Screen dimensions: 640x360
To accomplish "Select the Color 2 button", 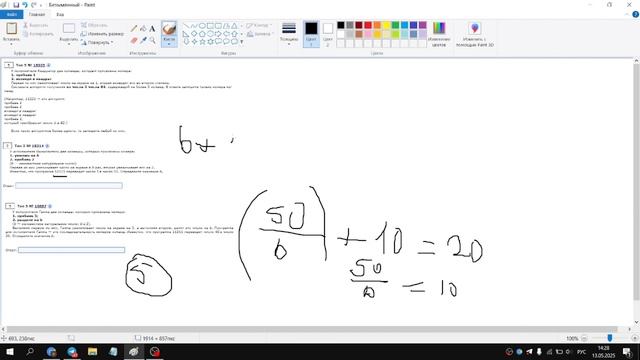I will point(327,34).
